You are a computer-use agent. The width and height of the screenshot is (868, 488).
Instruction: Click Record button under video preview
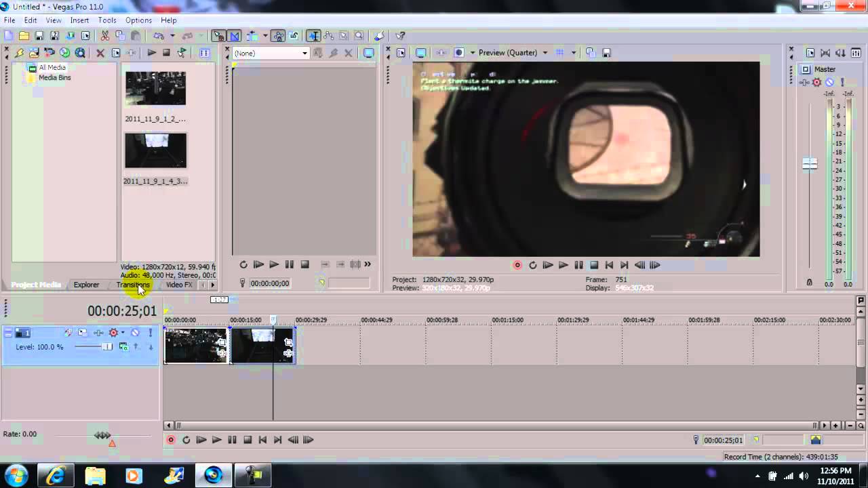[517, 265]
